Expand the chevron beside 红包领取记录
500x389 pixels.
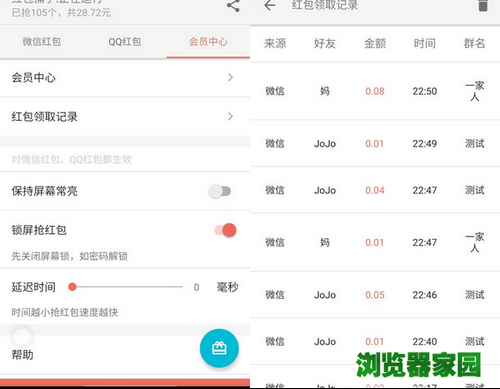[x=230, y=116]
